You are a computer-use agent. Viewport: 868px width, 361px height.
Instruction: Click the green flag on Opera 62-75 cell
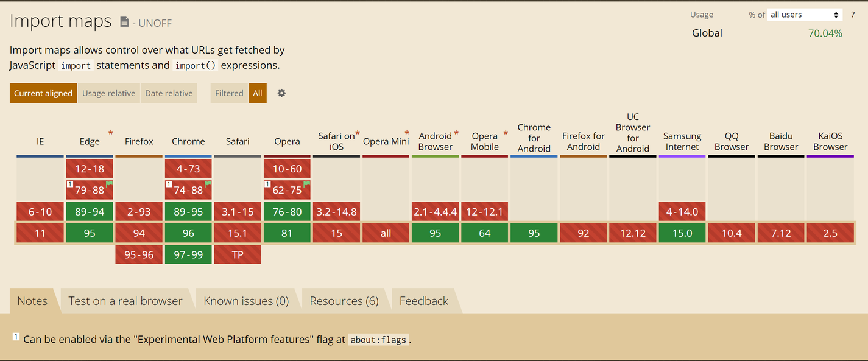307,183
